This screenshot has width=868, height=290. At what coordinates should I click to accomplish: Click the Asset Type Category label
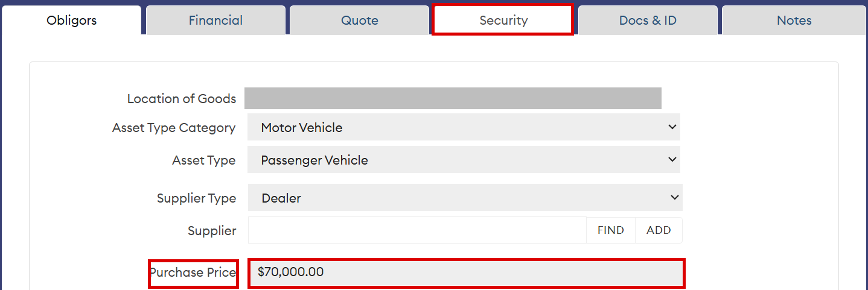174,128
